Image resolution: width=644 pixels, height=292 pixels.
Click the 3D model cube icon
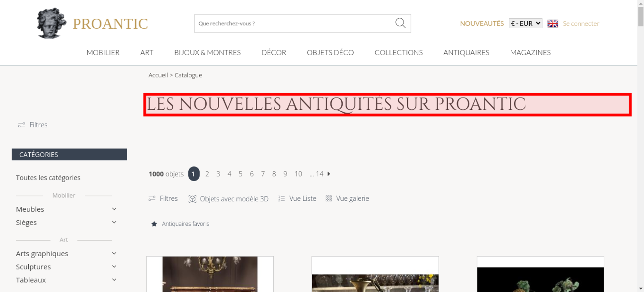tap(192, 199)
